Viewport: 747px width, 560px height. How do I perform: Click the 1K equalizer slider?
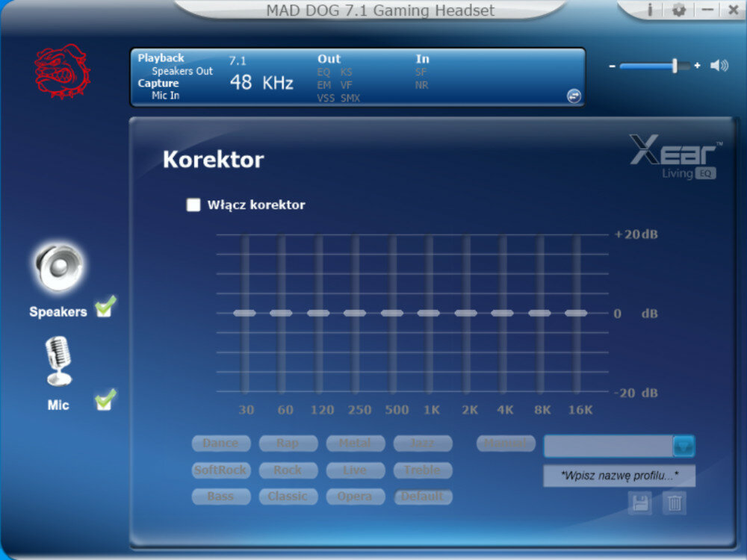[429, 314]
